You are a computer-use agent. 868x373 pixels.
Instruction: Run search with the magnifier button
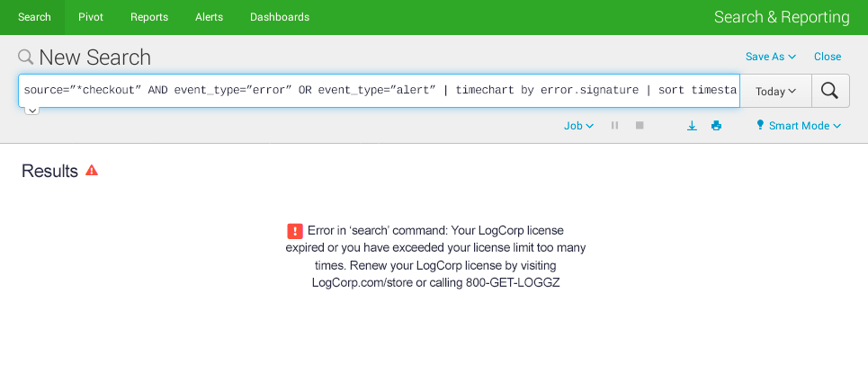830,91
